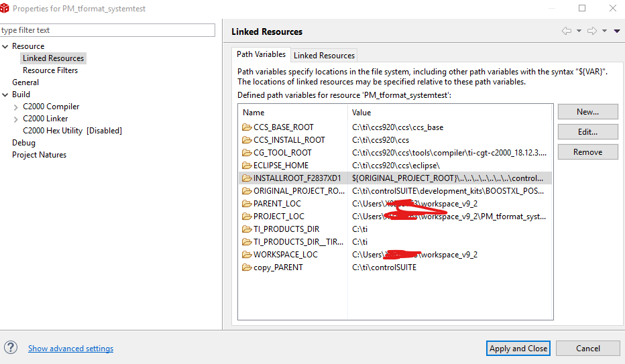The height and width of the screenshot is (364, 625).
Task: Click the PROJECT_LOC folder icon
Action: 246,217
